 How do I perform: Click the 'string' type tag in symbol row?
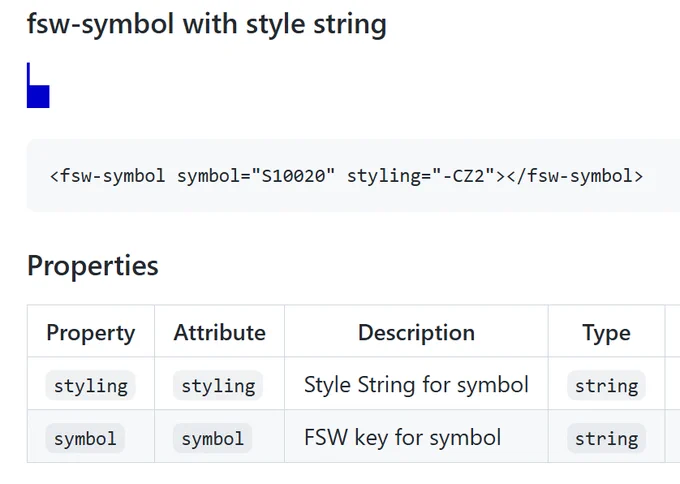[606, 438]
